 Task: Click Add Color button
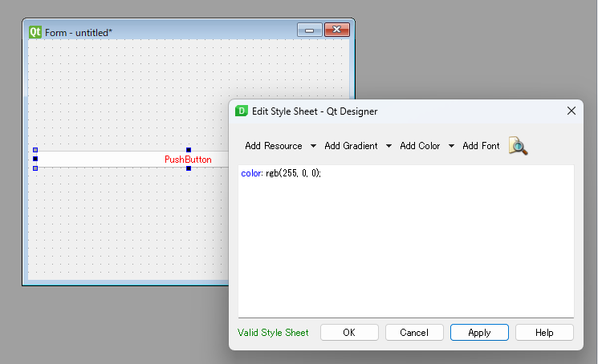pos(420,146)
